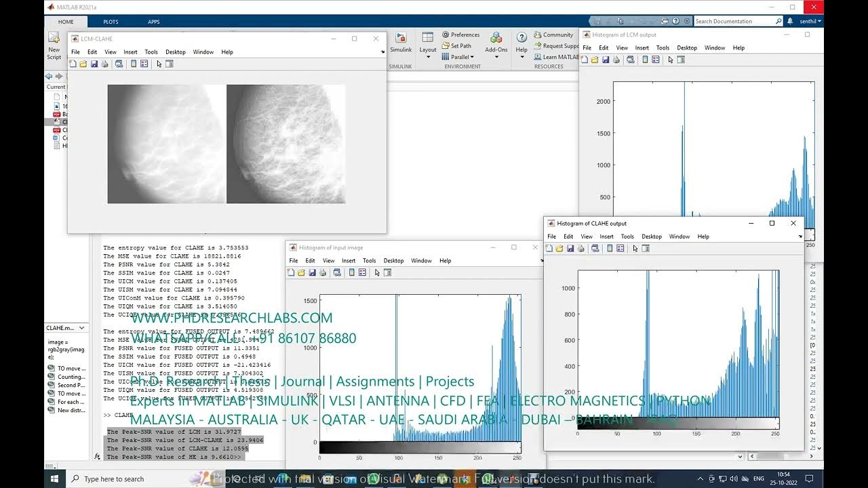Toggle Edit Plot arrow in Histogram of input image

click(x=378, y=272)
